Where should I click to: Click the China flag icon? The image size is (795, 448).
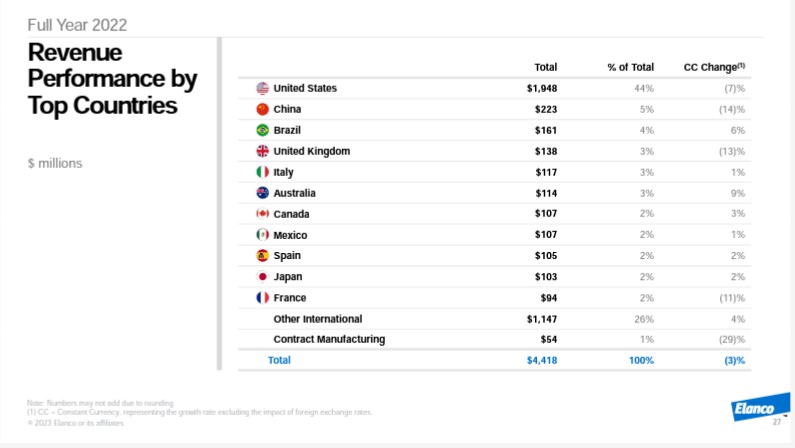coord(263,109)
